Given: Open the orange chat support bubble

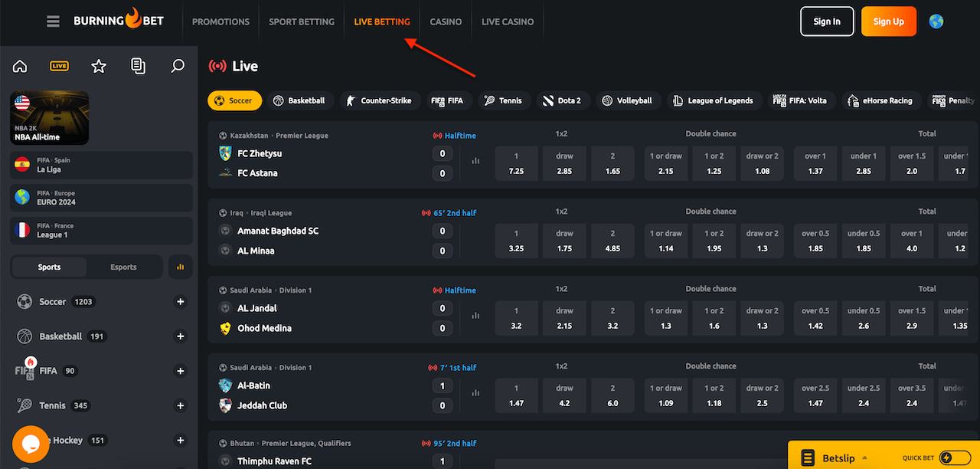Looking at the screenshot, I should click(31, 444).
